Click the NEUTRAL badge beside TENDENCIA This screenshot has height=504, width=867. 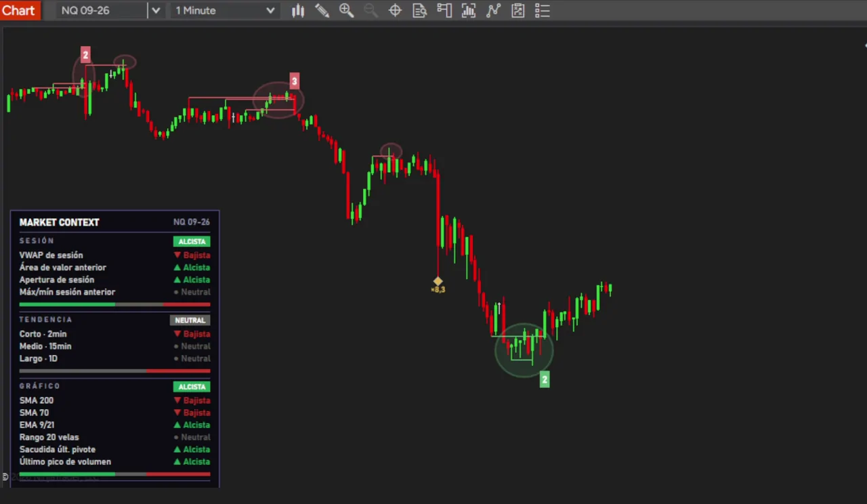(x=190, y=320)
